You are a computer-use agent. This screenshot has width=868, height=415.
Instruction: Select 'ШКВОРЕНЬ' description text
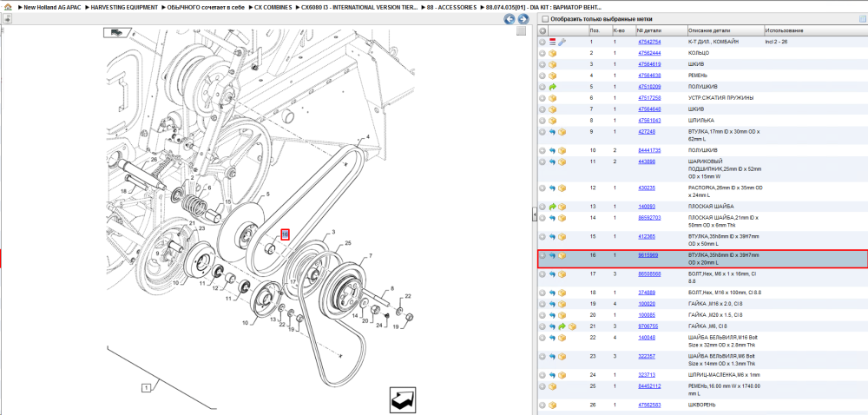click(x=700, y=405)
